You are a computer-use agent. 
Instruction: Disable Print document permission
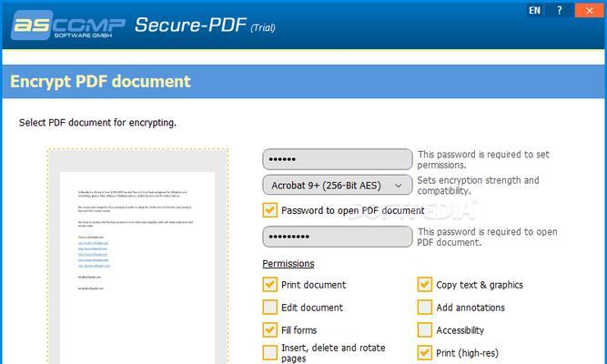269,285
